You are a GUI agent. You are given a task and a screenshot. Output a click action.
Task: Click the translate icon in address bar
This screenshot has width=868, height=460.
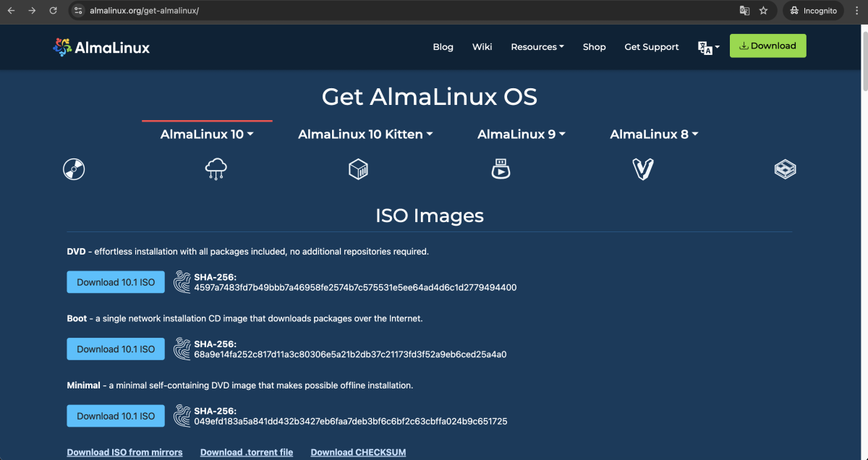pos(744,11)
